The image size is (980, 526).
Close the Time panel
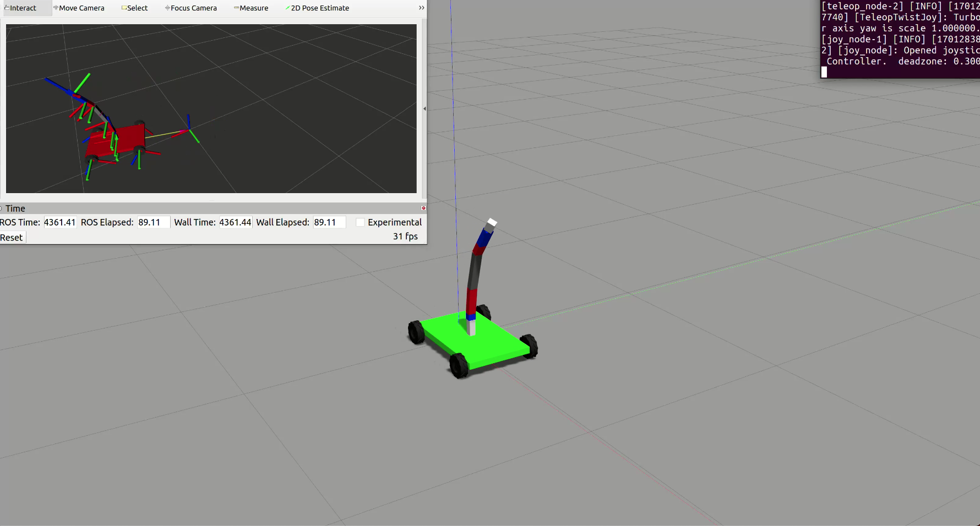[x=423, y=208]
